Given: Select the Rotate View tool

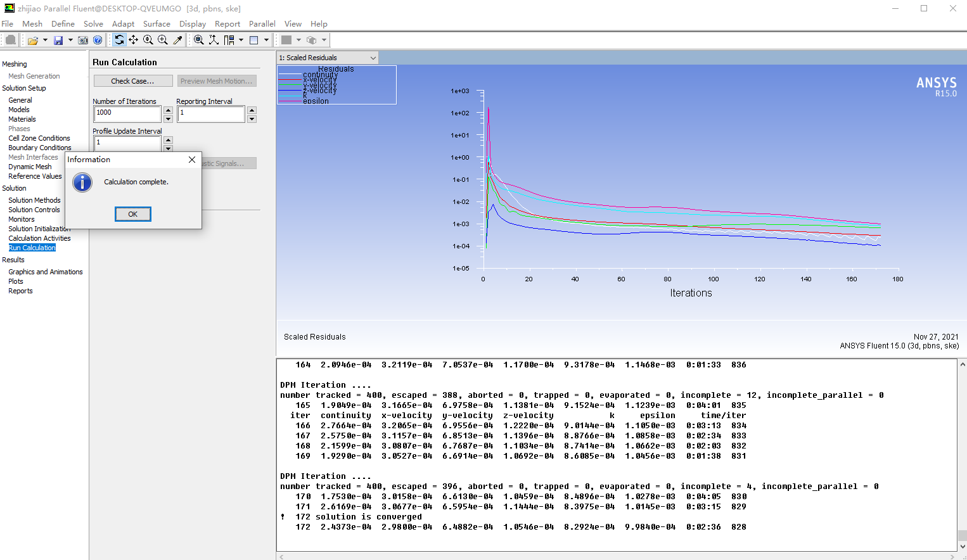Looking at the screenshot, I should point(119,40).
